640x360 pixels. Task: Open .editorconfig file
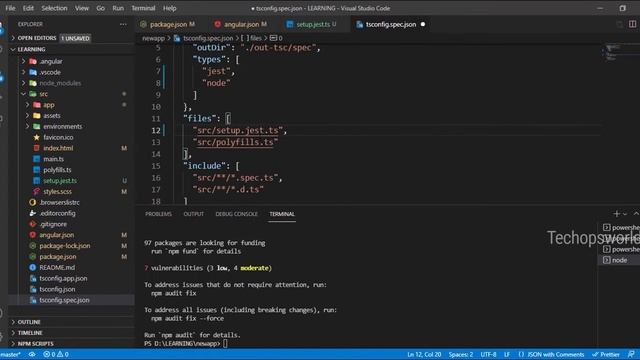coord(57,213)
